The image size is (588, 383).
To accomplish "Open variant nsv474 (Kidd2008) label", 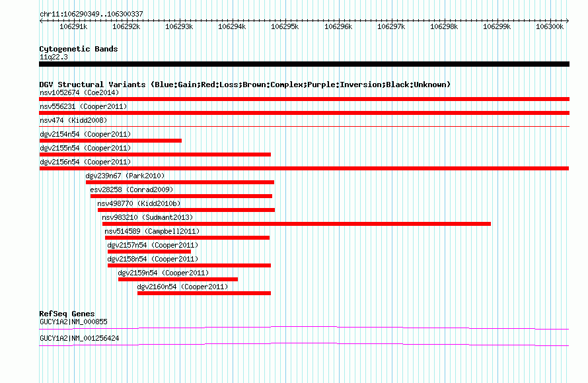I will point(73,120).
